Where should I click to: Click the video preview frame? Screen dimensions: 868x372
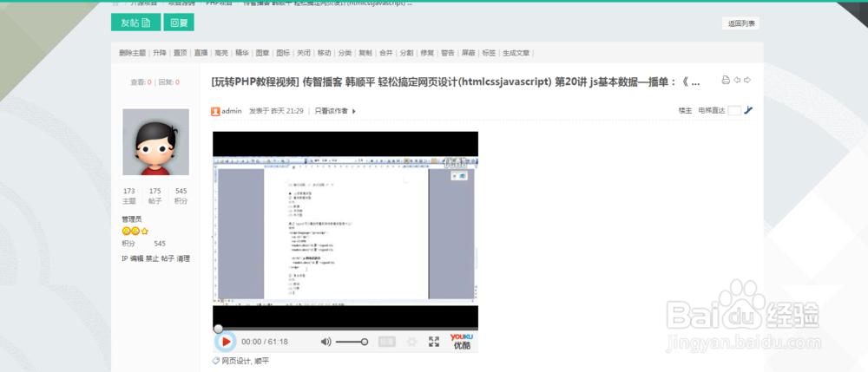click(345, 231)
